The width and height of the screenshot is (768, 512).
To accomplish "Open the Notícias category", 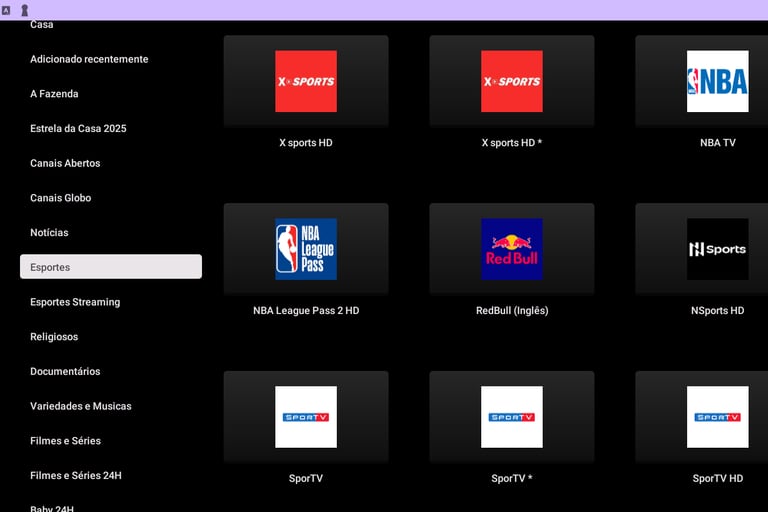I will 49,233.
